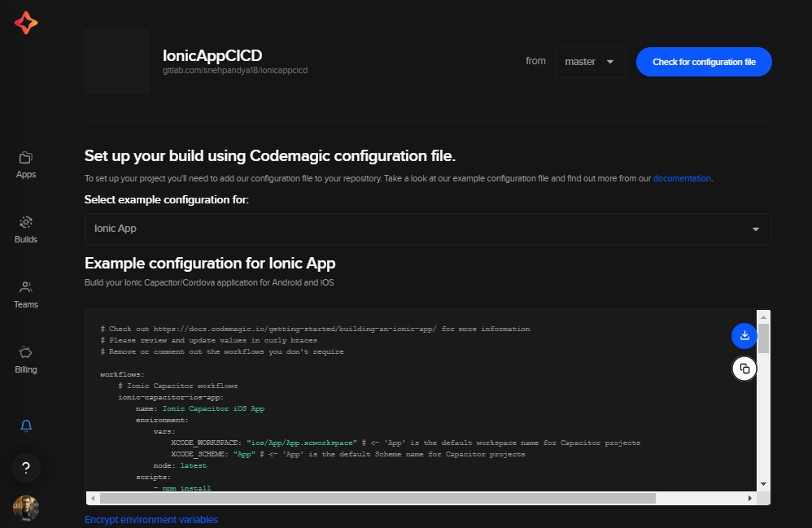Click the 'Ionic Capacitor iOS App' name value
Viewport: 812px width, 528px height.
(213, 408)
